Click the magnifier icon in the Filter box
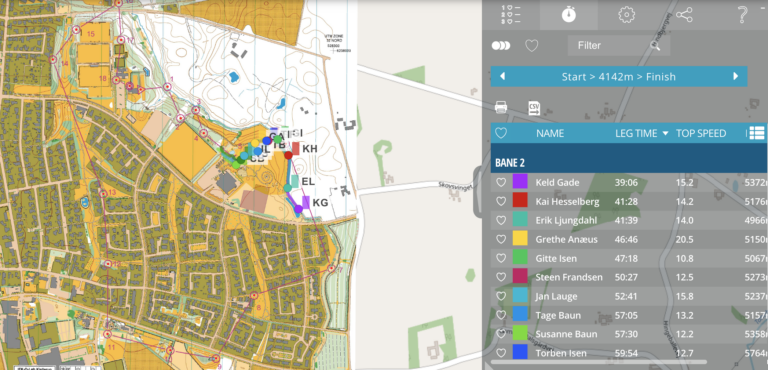The image size is (768, 370). (655, 46)
